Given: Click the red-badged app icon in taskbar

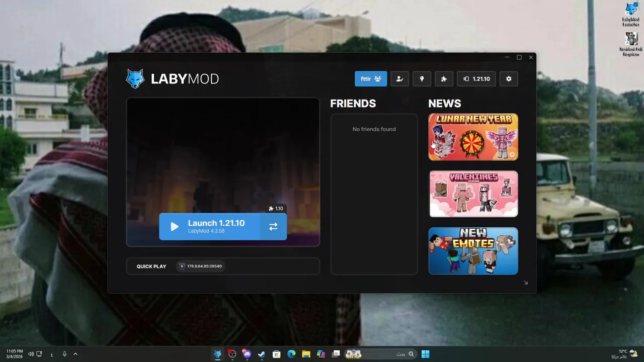Looking at the screenshot, I should coord(232,354).
